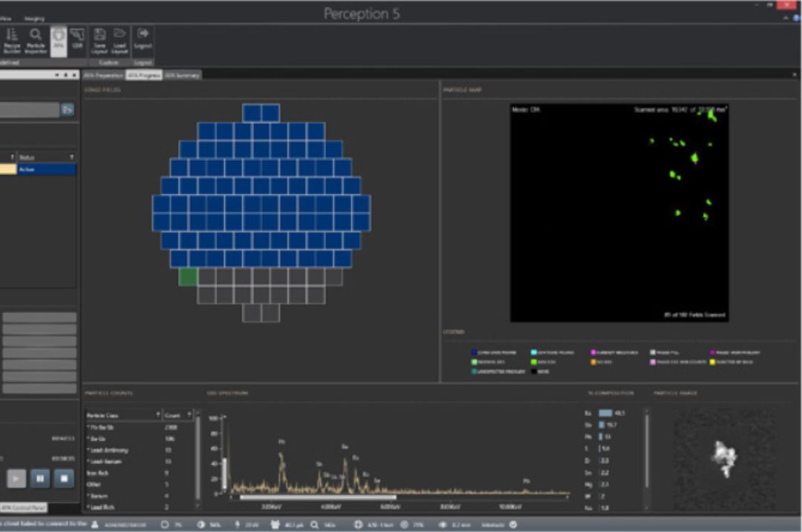
Task: Select the Lead-Antimony particle class row
Action: coord(138,450)
